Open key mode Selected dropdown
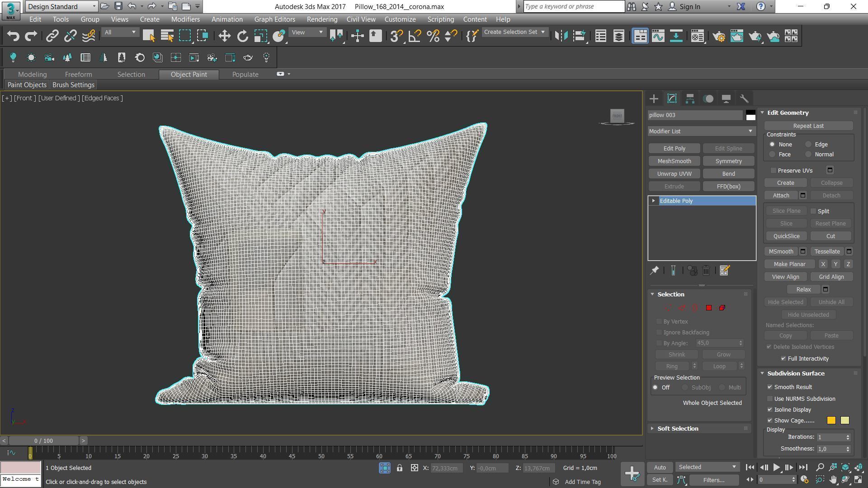 pos(707,467)
